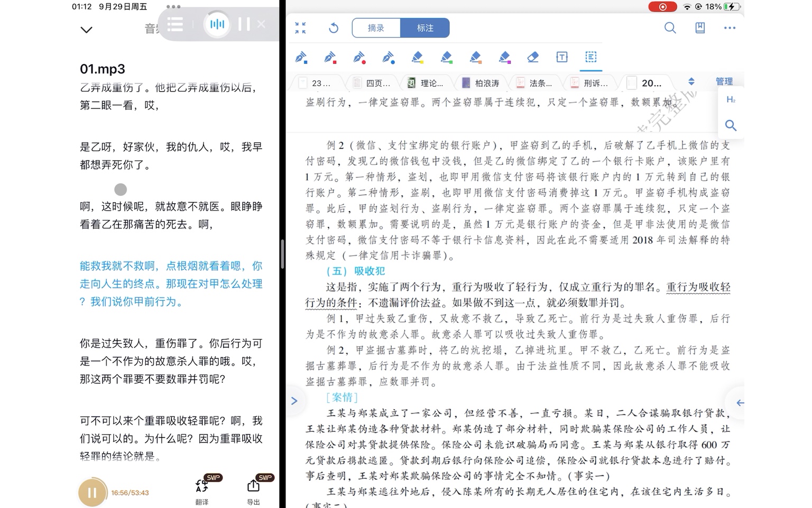The height and width of the screenshot is (508, 812).
Task: Open the bookmark icon in the top bar
Action: tap(700, 28)
